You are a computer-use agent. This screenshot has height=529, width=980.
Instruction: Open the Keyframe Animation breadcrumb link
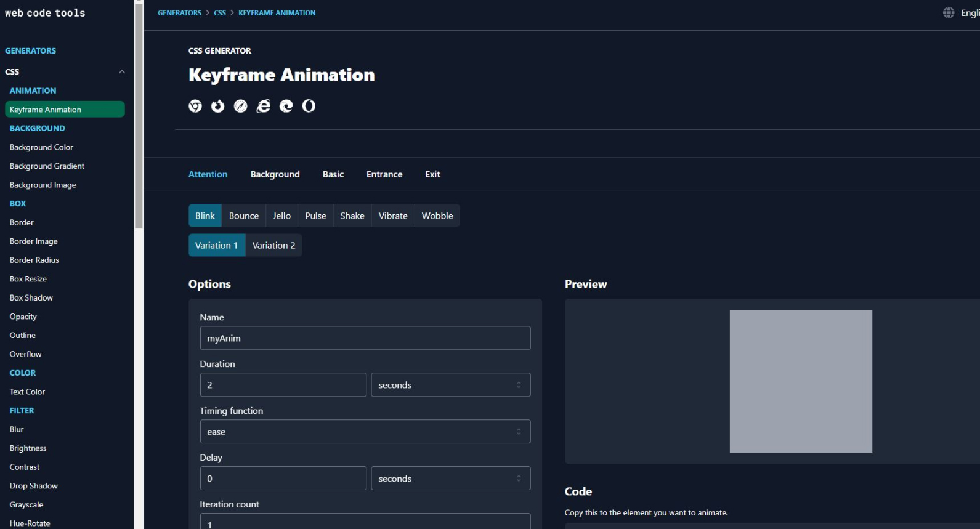coord(277,13)
